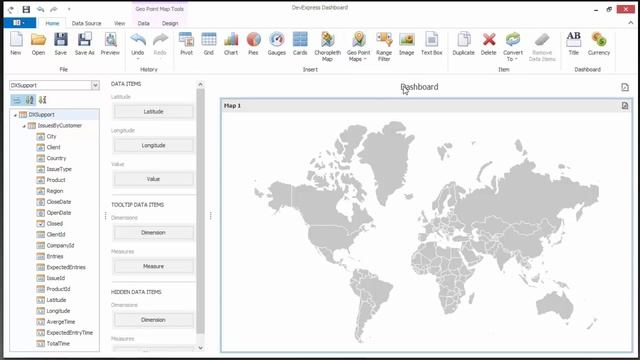This screenshot has width=640, height=360.
Task: Save the dashboard with Save icon
Action: [60, 43]
